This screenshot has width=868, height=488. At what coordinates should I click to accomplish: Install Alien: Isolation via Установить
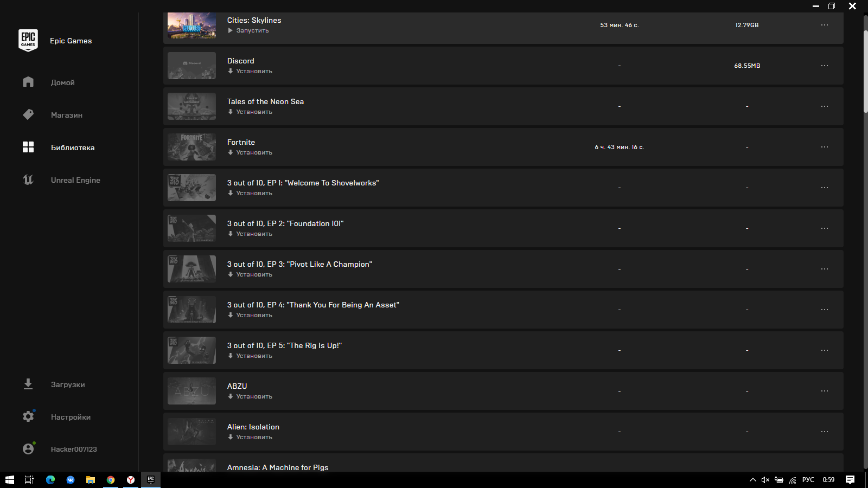[250, 437]
